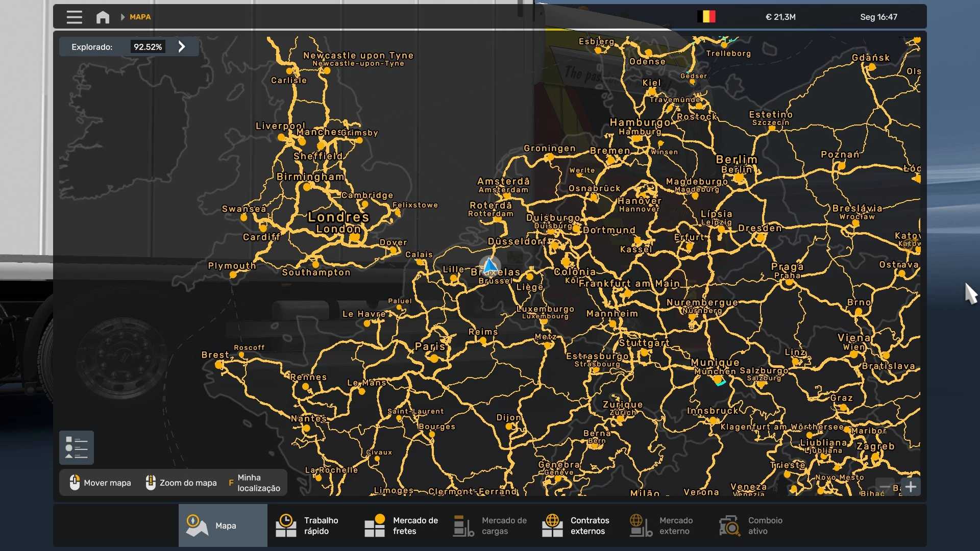Zoom in with the plus button
This screenshot has width=980, height=551.
(x=911, y=487)
